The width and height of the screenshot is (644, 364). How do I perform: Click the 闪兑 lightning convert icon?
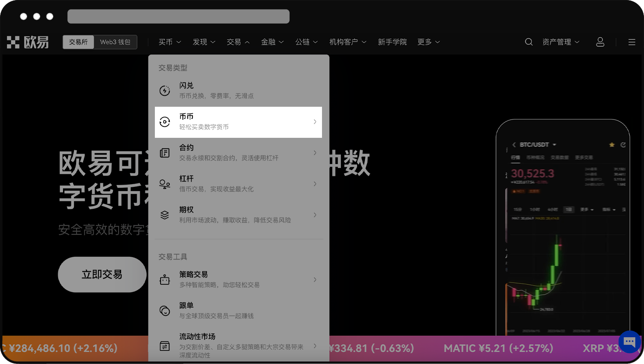(x=164, y=91)
